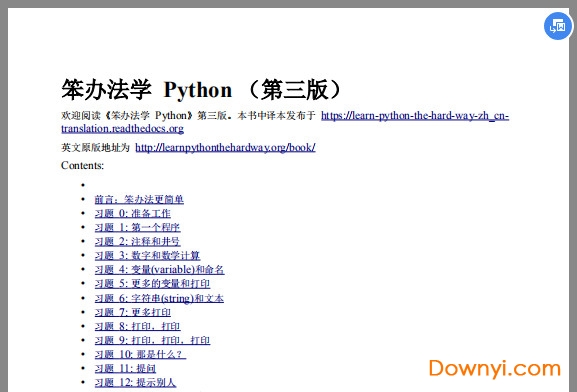The height and width of the screenshot is (392, 577).
Task: Click the blue floating convert icon
Action: click(558, 26)
